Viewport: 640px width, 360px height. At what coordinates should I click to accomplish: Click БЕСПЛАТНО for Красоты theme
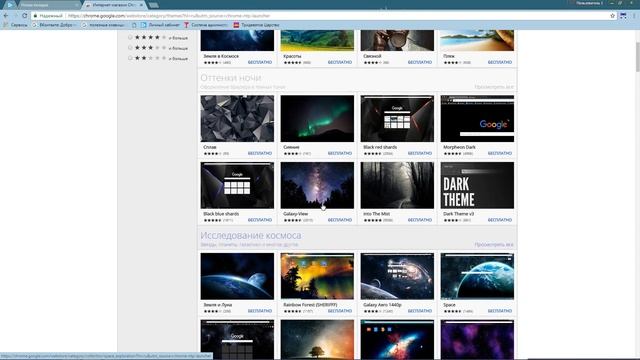point(340,62)
